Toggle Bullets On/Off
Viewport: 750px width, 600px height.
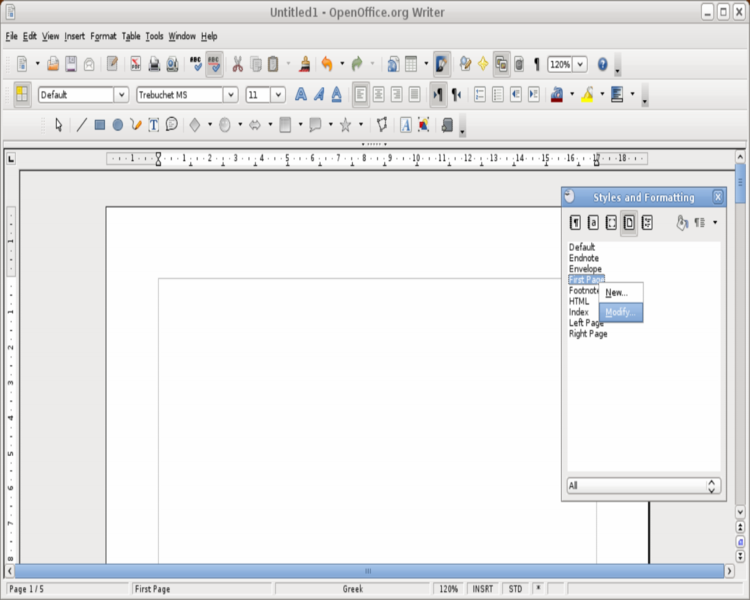[x=497, y=94]
